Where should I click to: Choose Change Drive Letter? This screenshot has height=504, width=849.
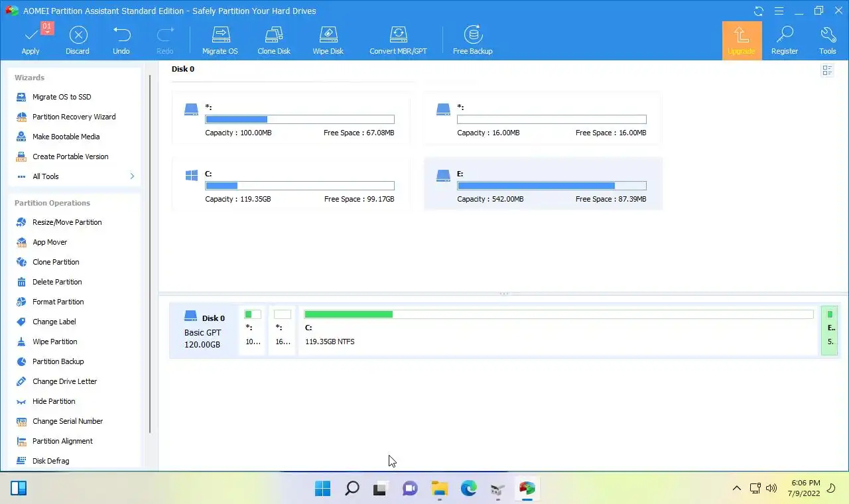coord(64,381)
